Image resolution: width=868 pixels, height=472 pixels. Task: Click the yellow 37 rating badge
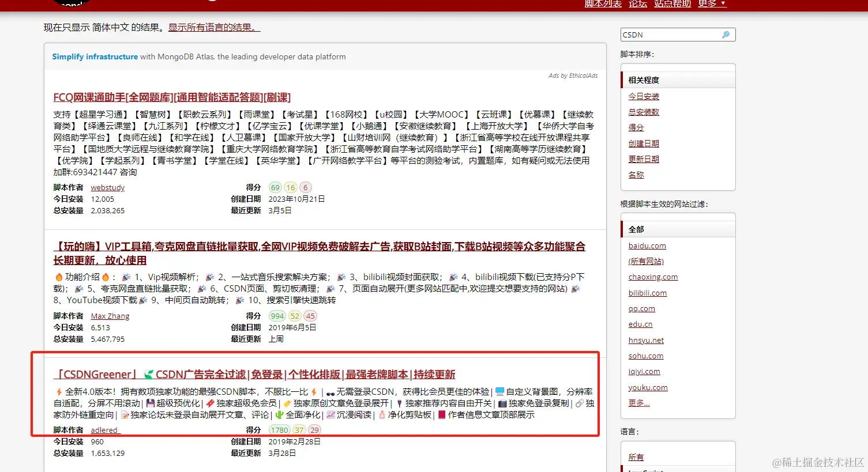click(299, 430)
